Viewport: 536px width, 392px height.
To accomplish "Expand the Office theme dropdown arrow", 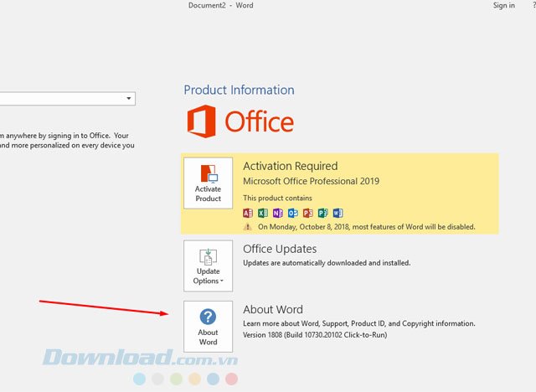I will [x=128, y=99].
